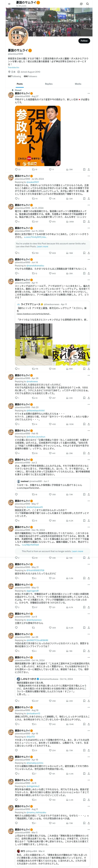Bookmark the Jul 31, 2024 post
This screenshot has height=868, width=98.
[84, 222]
